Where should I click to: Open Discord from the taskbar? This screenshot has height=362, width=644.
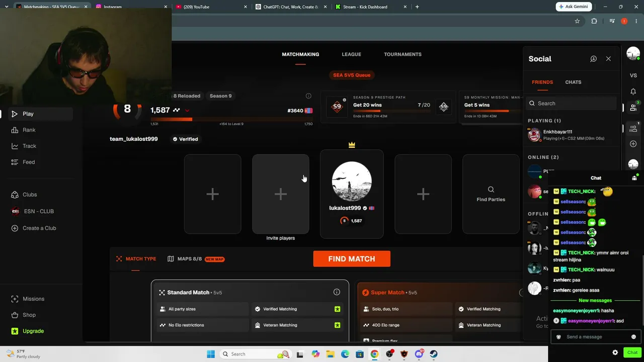pyautogui.click(x=419, y=354)
